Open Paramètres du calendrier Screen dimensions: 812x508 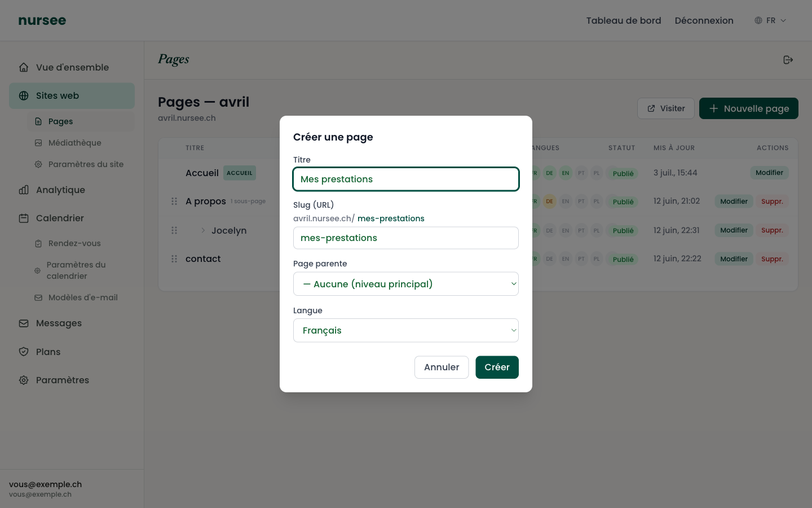tap(81, 270)
